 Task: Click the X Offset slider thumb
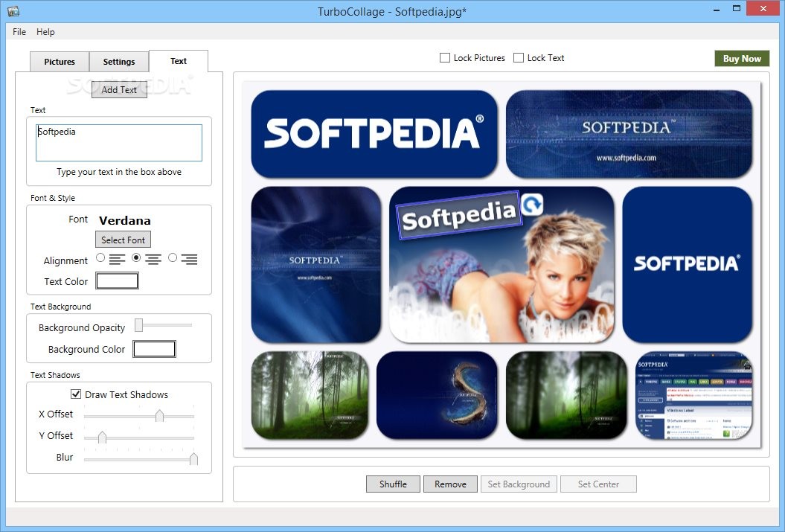point(159,415)
